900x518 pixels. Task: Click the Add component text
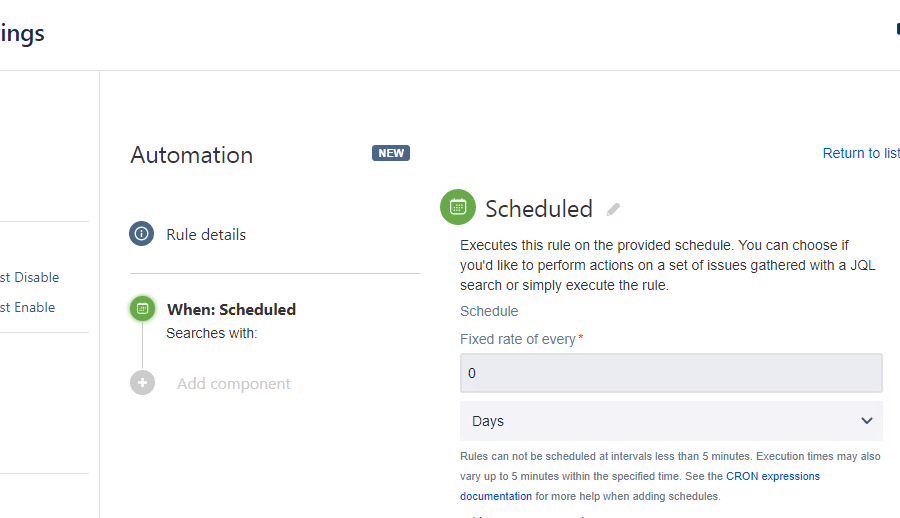point(234,383)
